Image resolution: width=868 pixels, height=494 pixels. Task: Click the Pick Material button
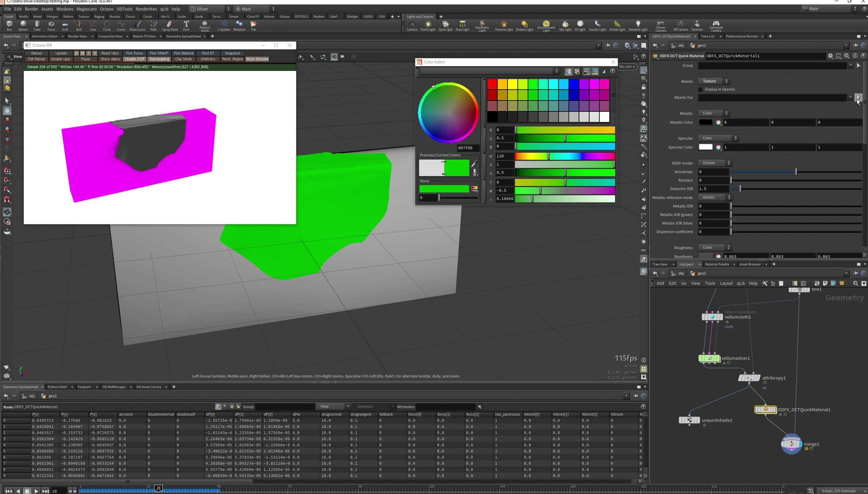pyautogui.click(x=183, y=53)
